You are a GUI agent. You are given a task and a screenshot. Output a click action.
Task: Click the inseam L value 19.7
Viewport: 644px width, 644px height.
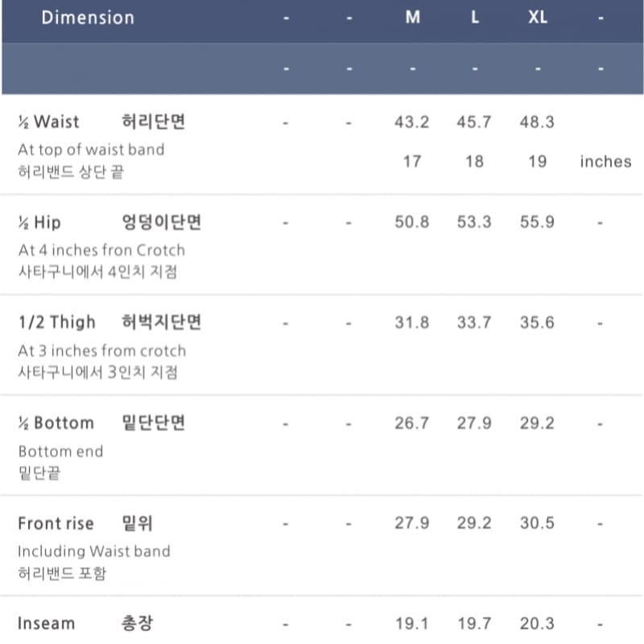click(x=474, y=624)
